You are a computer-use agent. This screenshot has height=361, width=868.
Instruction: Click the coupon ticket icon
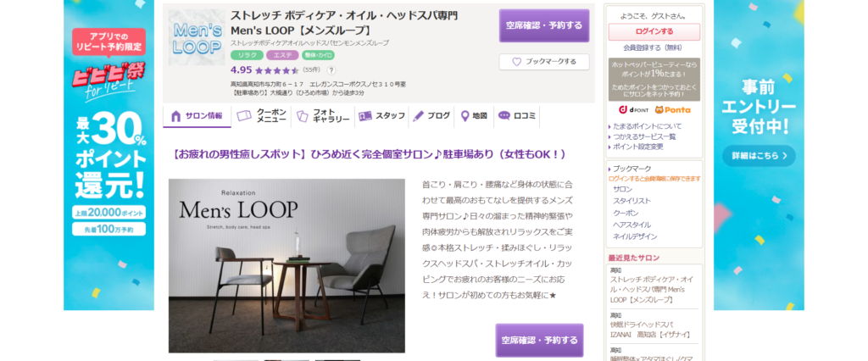[x=244, y=116]
